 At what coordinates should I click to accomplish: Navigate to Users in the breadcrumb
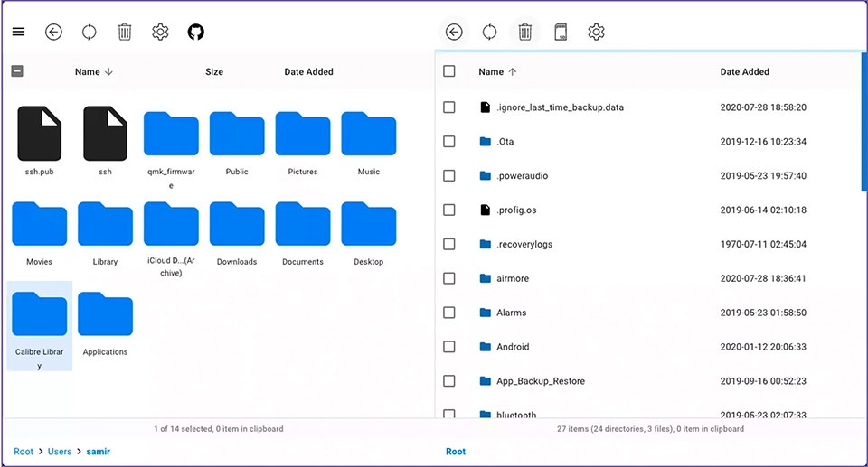60,452
